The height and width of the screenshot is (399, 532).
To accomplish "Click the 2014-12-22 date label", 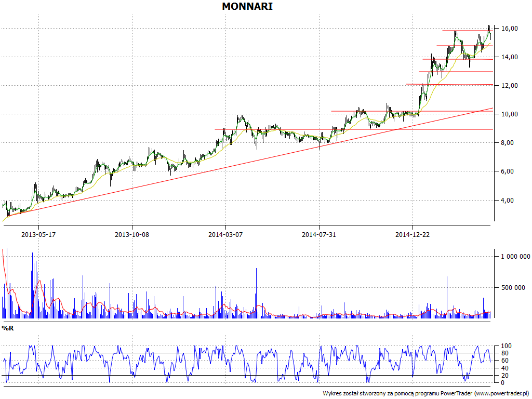I will [413, 234].
